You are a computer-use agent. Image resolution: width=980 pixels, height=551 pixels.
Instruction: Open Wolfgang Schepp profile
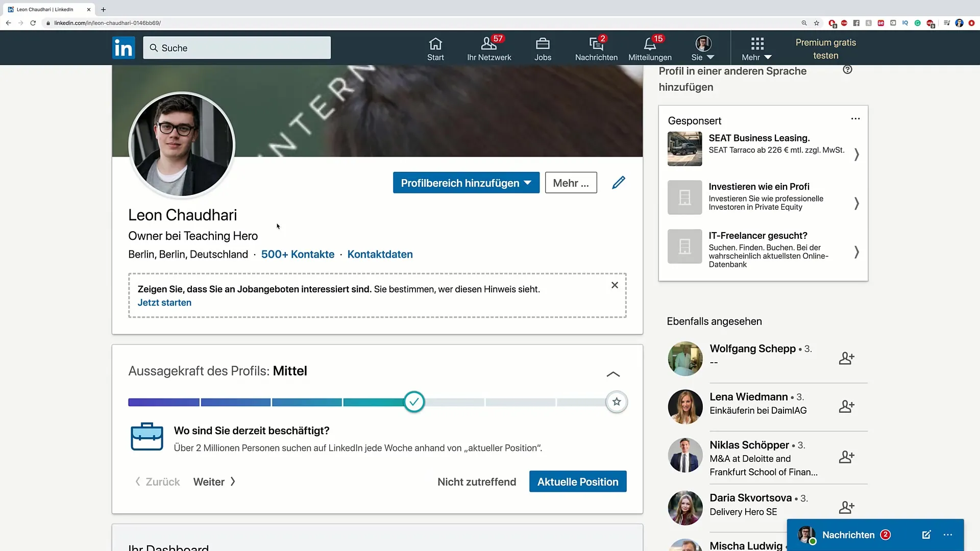[x=752, y=348]
